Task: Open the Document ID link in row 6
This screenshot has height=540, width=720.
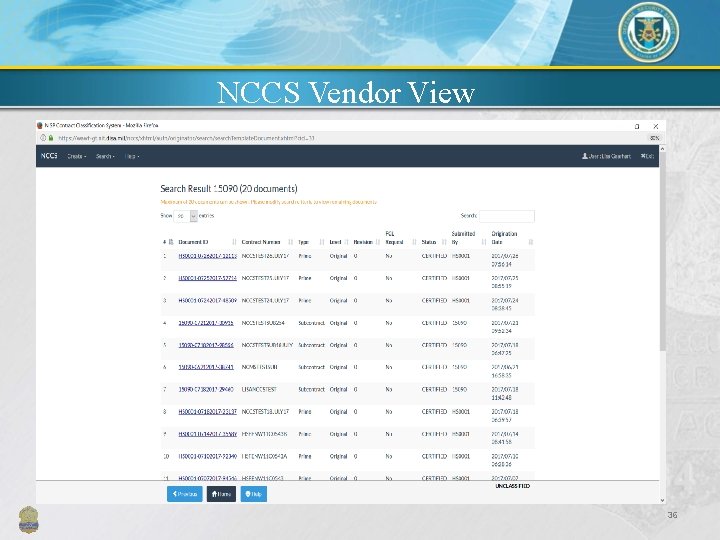Action: point(206,367)
